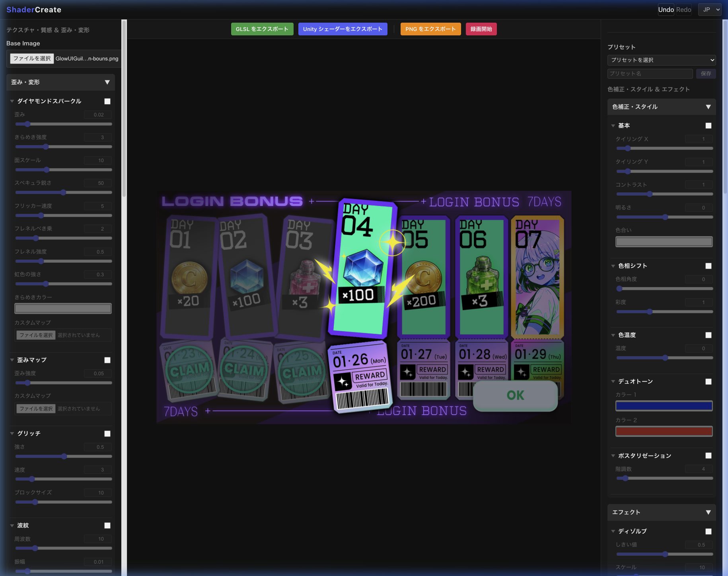
Task: Enable the ダイヤモンドスパークル checkbox
Action: click(x=107, y=101)
